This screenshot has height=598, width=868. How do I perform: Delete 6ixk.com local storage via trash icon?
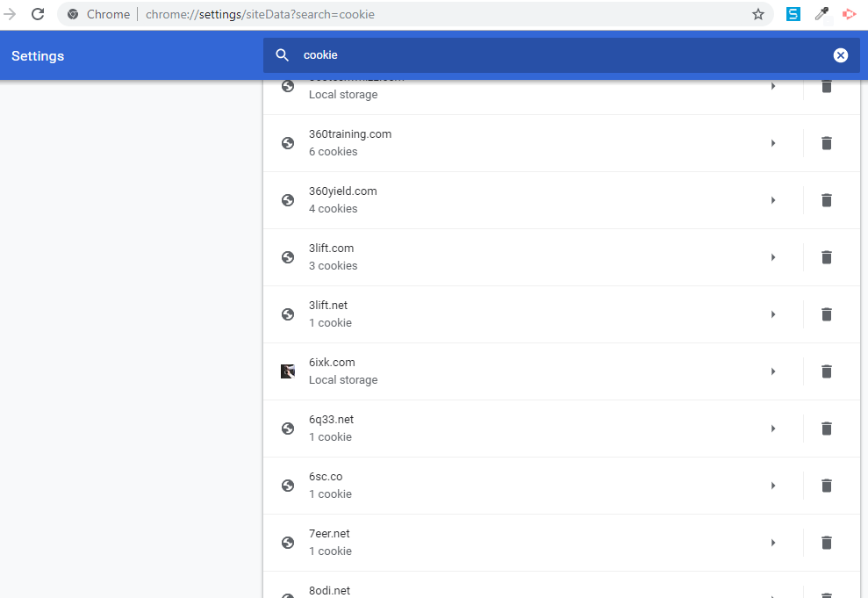click(x=826, y=371)
